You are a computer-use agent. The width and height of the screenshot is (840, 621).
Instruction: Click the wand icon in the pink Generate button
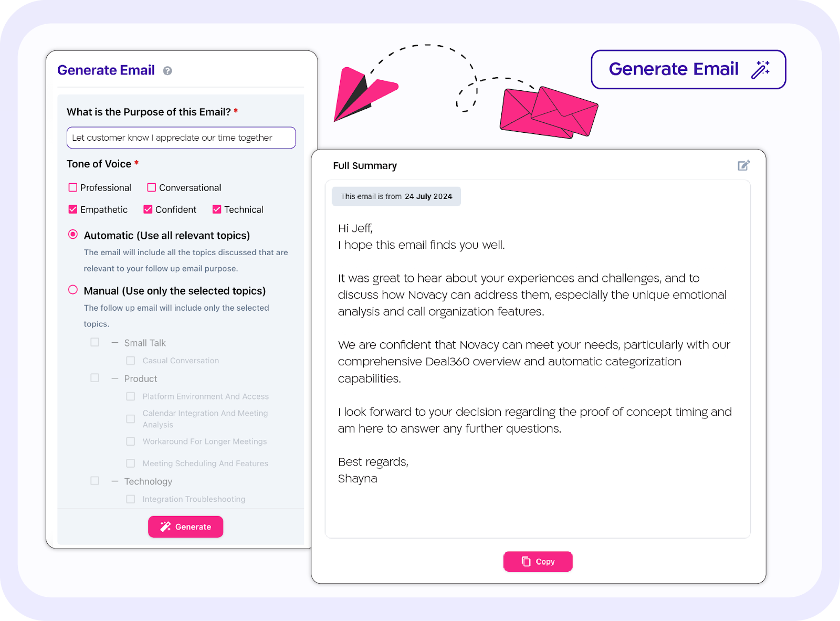tap(165, 527)
